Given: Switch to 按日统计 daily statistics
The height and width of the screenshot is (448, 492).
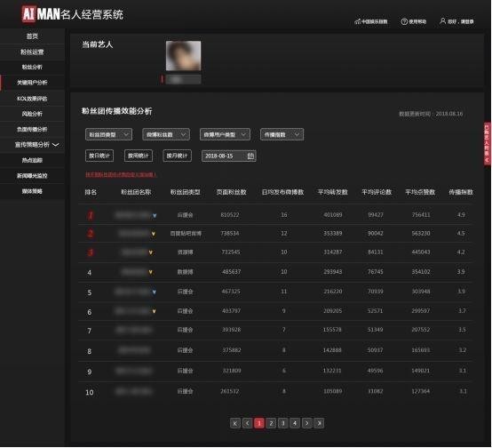Looking at the screenshot, I should 99,156.
